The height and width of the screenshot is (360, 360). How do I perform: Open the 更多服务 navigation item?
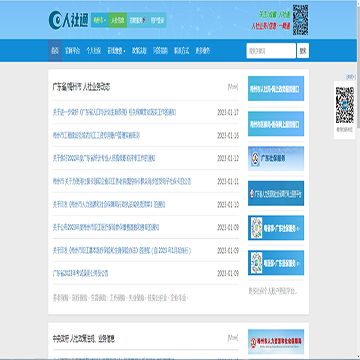point(203,51)
